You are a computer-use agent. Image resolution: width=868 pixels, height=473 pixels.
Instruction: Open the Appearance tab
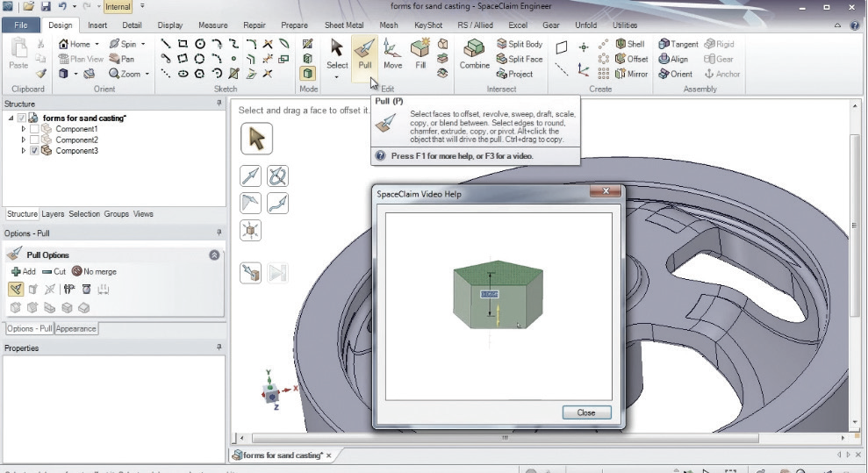[x=75, y=328]
